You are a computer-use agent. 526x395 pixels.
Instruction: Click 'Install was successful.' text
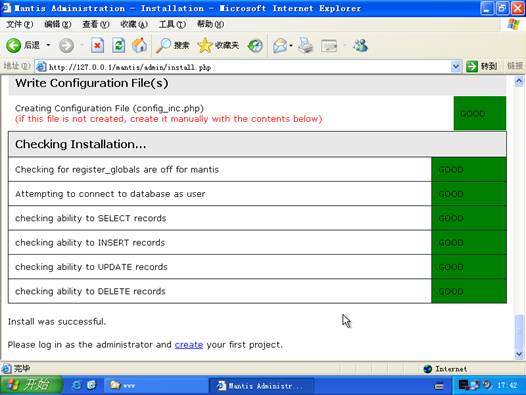(57, 322)
